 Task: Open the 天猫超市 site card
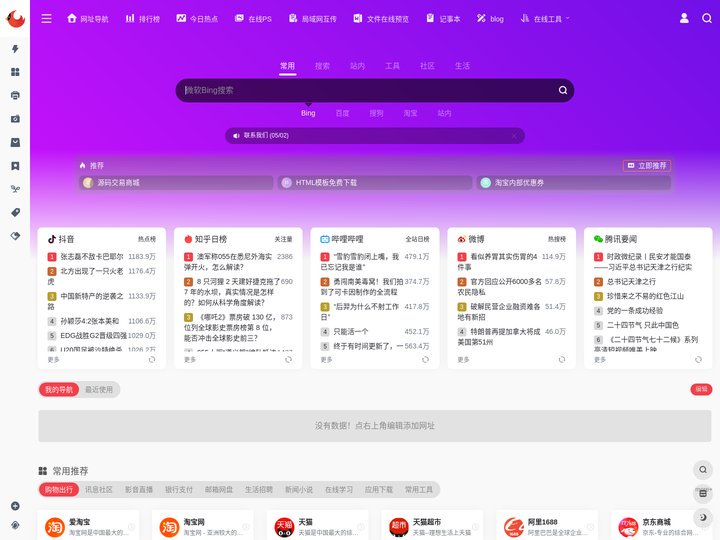(432, 527)
